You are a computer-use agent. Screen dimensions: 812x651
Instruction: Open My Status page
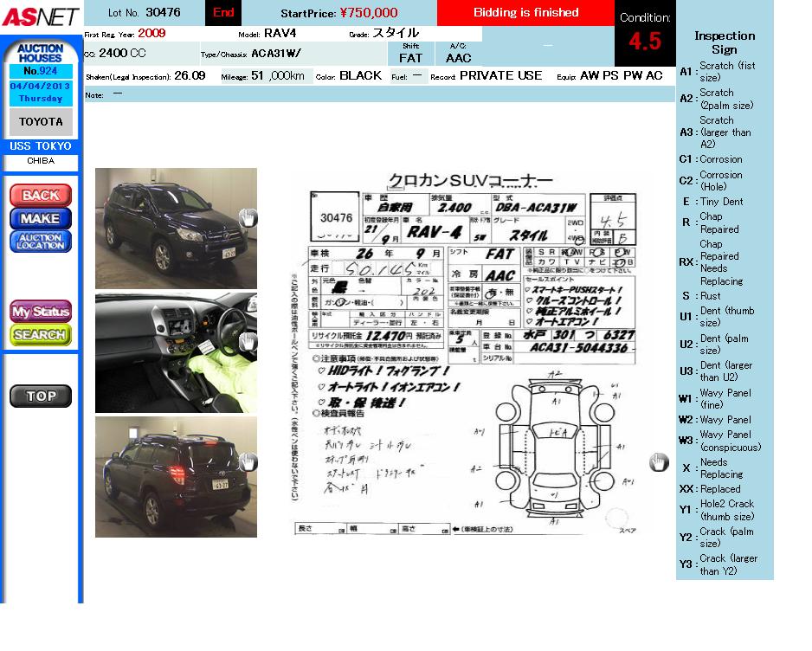click(41, 312)
